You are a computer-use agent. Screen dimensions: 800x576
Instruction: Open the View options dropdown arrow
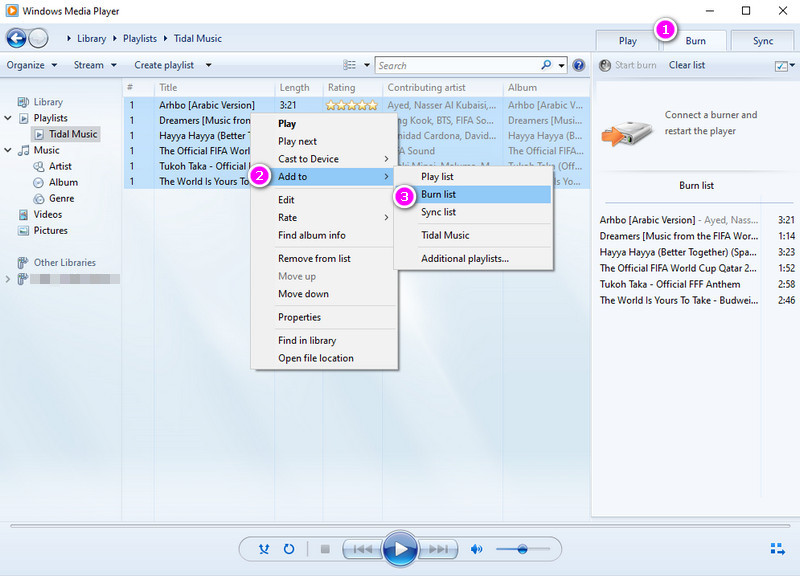(x=366, y=65)
